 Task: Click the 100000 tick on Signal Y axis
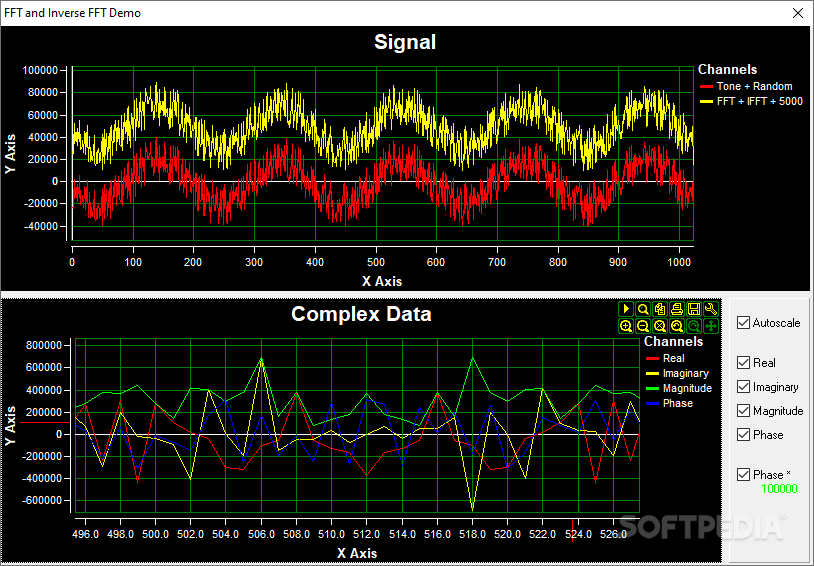click(40, 71)
